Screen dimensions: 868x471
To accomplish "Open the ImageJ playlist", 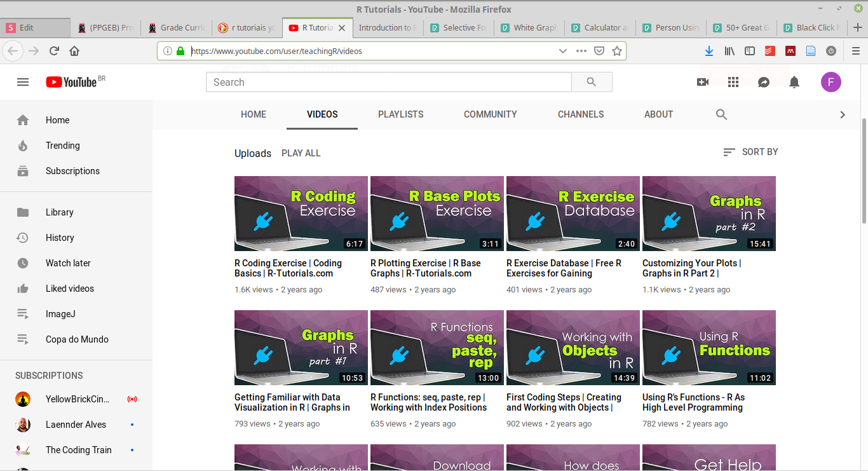I will 76,314.
